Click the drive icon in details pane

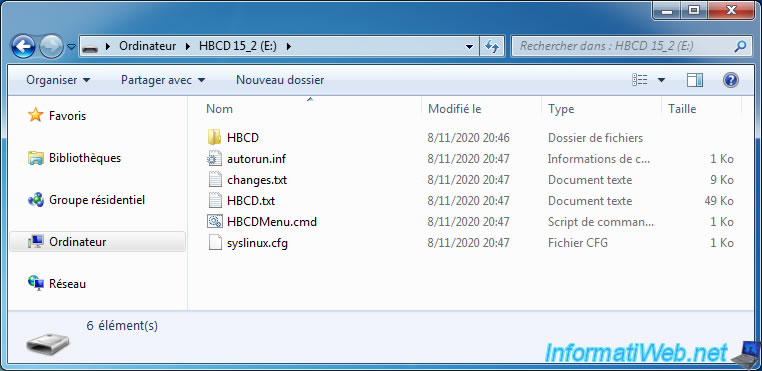tap(48, 343)
